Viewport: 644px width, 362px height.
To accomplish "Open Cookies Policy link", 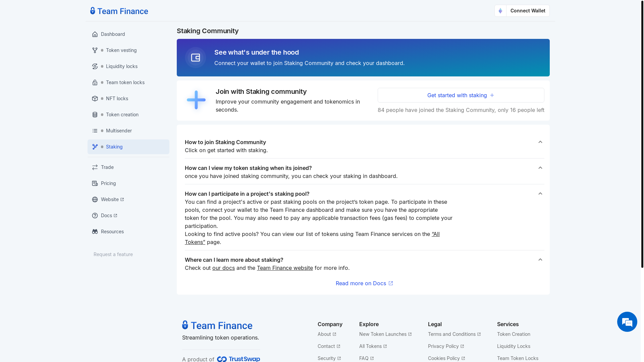I will click(446, 358).
